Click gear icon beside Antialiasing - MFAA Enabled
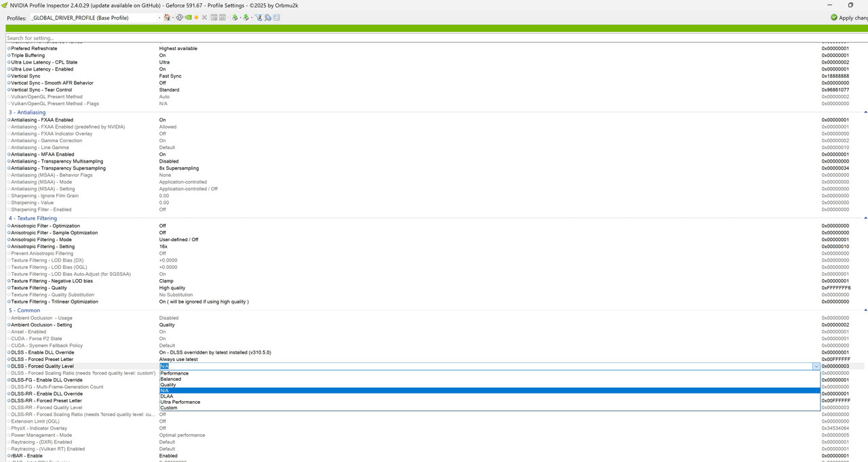 [9, 154]
